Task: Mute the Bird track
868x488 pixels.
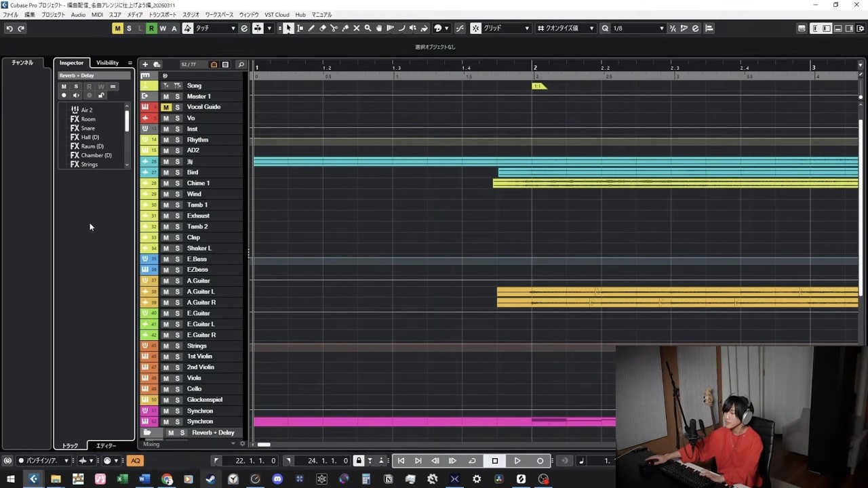Action: pos(165,172)
